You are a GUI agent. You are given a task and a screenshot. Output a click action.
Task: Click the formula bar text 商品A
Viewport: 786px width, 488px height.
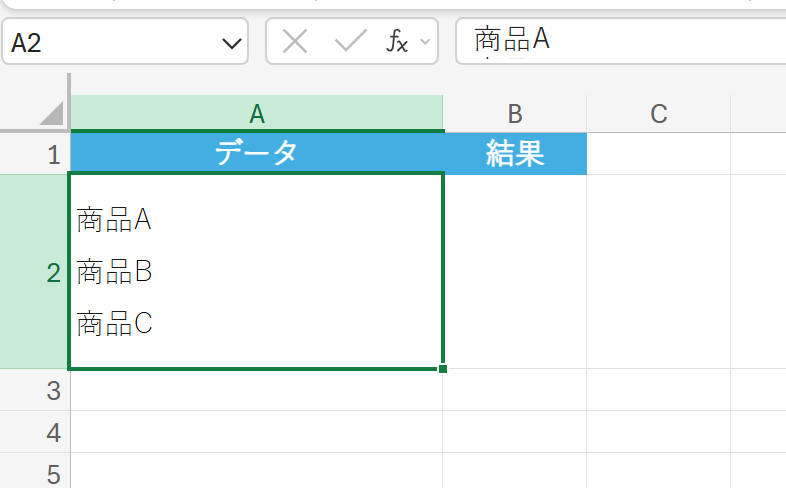513,40
